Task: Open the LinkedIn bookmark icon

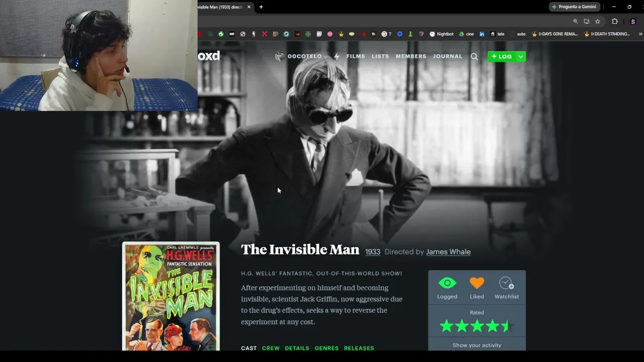Action: click(x=482, y=34)
